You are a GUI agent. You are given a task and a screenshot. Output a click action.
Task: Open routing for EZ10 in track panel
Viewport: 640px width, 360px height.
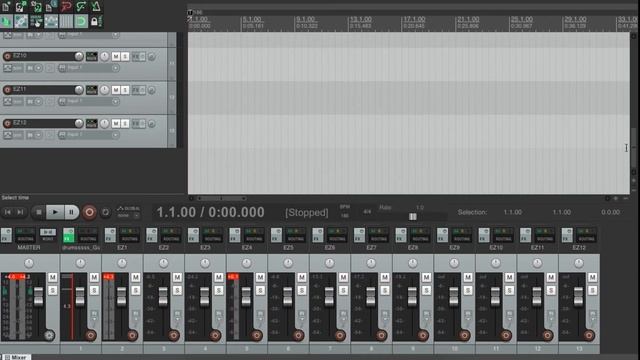click(91, 56)
